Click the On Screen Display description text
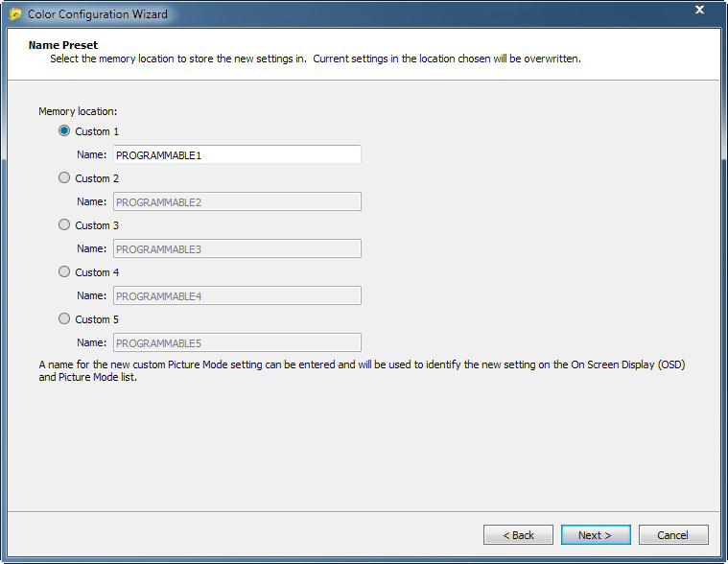This screenshot has width=728, height=564. pyautogui.click(x=363, y=371)
